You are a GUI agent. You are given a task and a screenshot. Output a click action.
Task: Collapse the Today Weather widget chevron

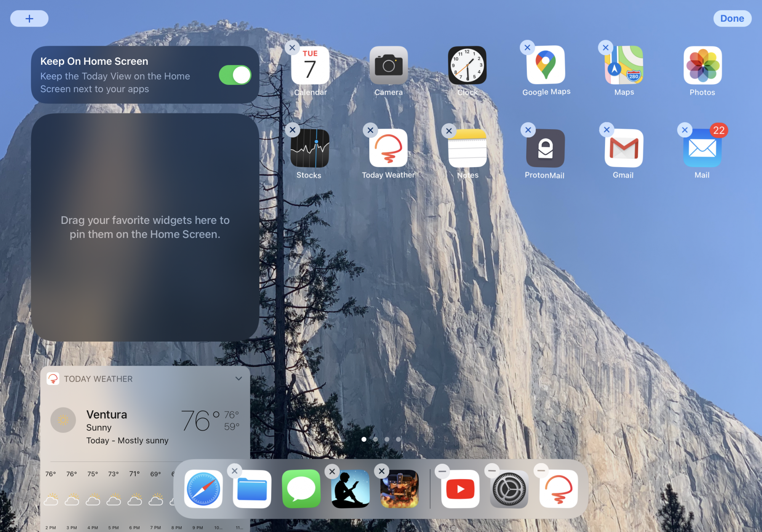tap(239, 379)
